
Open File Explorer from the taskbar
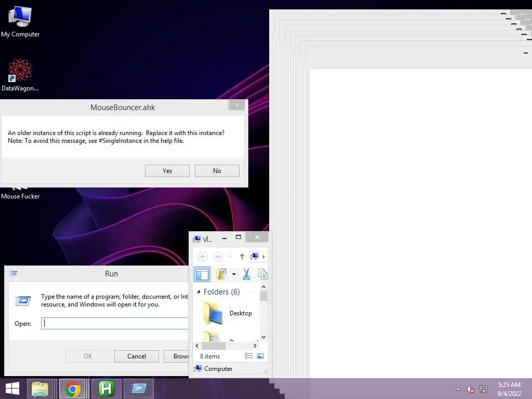point(39,389)
